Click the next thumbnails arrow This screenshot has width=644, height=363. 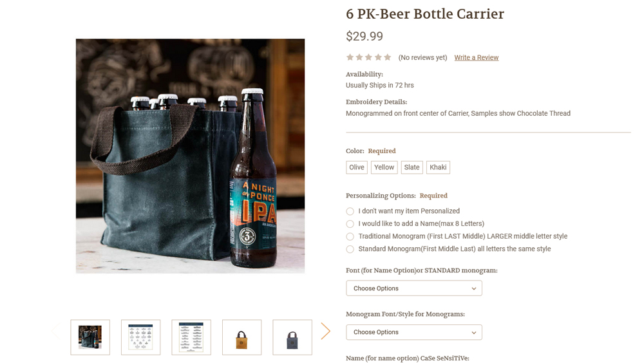click(x=325, y=331)
